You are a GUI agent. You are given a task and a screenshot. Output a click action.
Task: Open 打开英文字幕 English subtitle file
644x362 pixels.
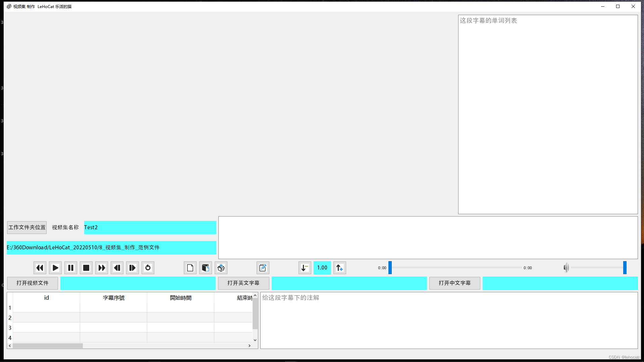coord(243,283)
